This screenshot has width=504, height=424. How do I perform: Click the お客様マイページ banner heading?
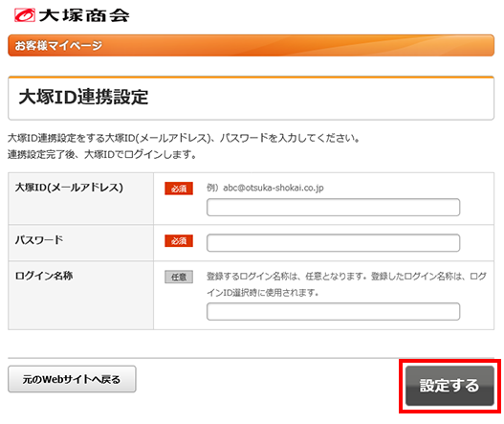58,45
